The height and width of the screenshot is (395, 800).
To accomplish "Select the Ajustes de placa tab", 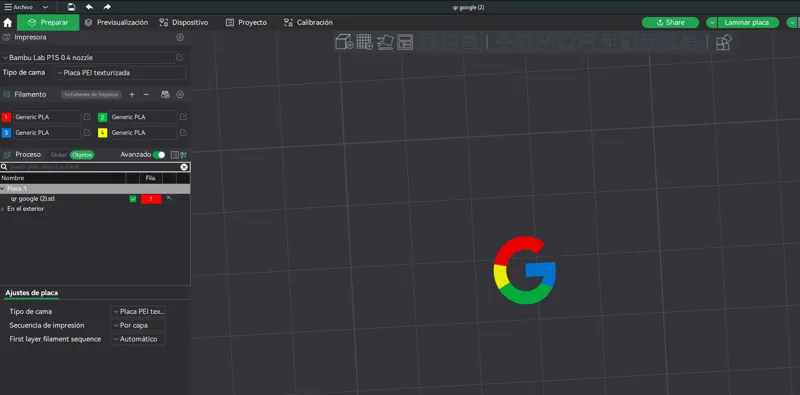I will 31,293.
